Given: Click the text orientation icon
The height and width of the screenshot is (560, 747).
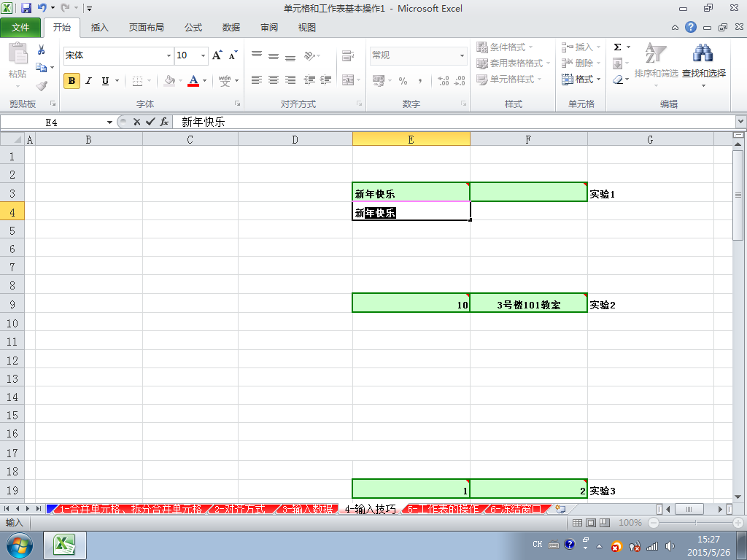Looking at the screenshot, I should click(x=309, y=56).
